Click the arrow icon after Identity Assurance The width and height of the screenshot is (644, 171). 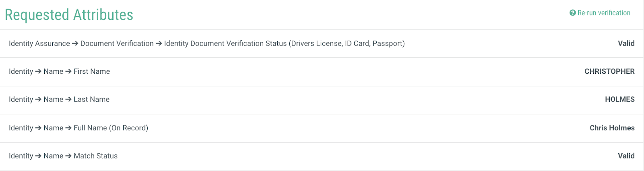point(75,44)
